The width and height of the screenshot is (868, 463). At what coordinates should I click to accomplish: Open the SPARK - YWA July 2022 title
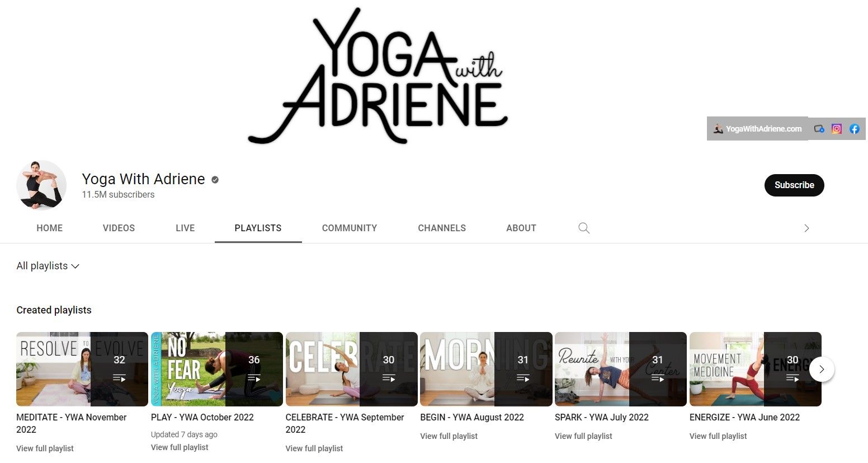coord(602,417)
